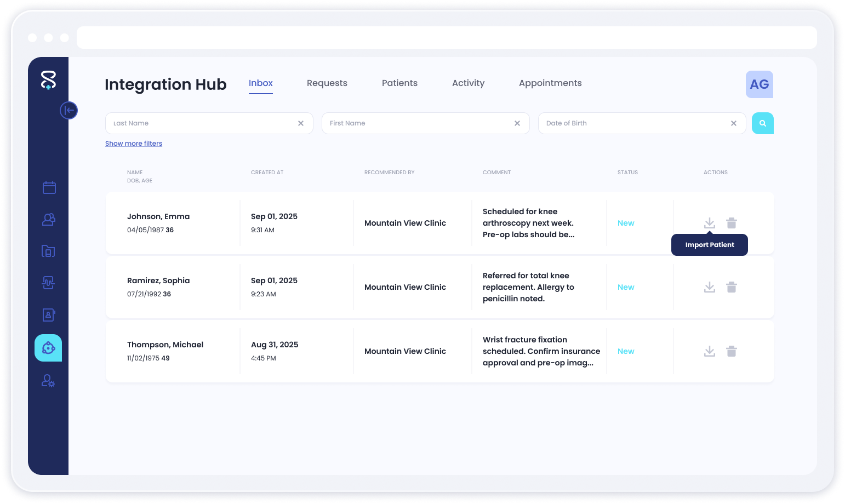Delete Sophia Ramirez's referral with the trash icon
The height and width of the screenshot is (504, 845).
732,287
